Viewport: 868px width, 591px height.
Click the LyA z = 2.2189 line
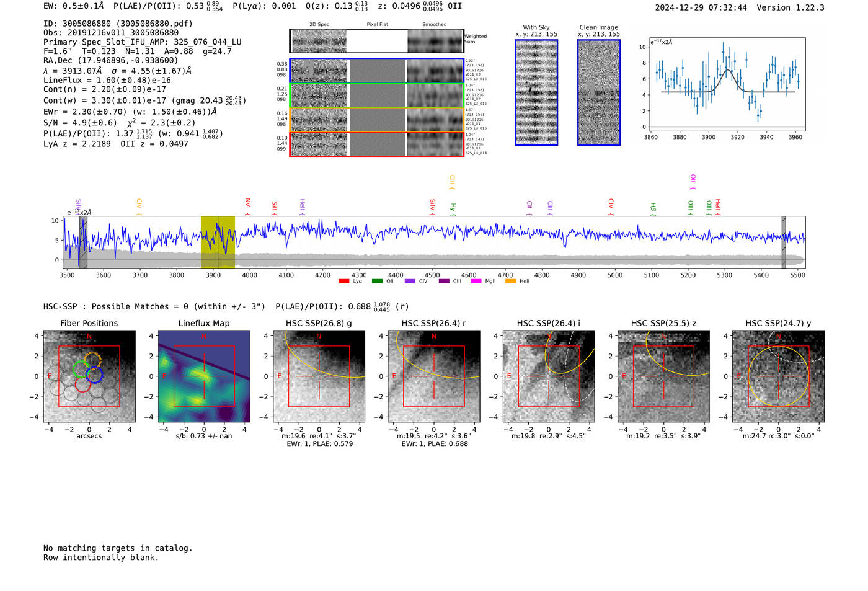point(116,144)
